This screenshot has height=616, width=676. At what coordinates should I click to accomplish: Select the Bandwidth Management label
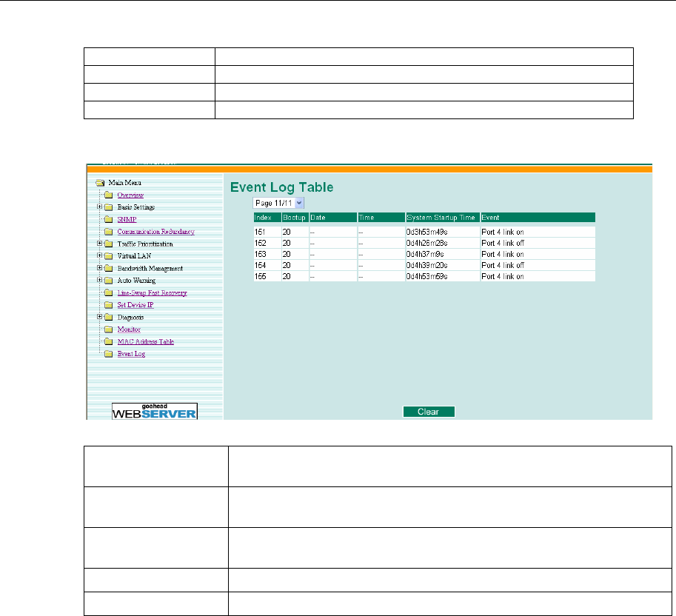150,269
